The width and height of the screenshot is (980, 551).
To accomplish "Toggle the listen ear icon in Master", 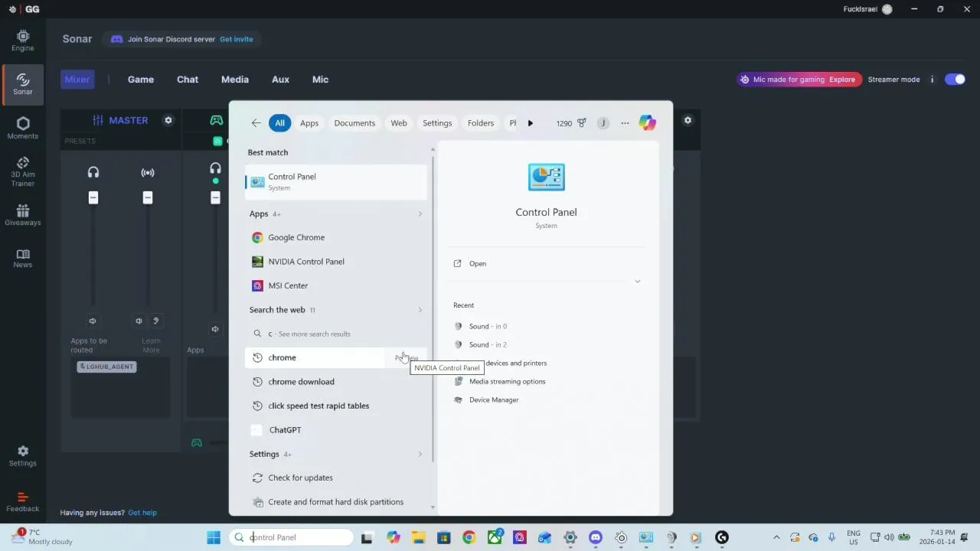I will 155,321.
